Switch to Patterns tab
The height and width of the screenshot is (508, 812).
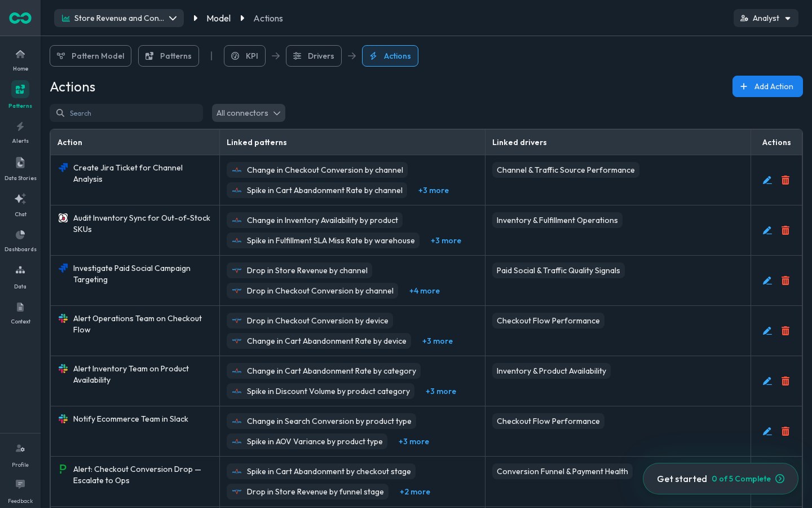[169, 56]
